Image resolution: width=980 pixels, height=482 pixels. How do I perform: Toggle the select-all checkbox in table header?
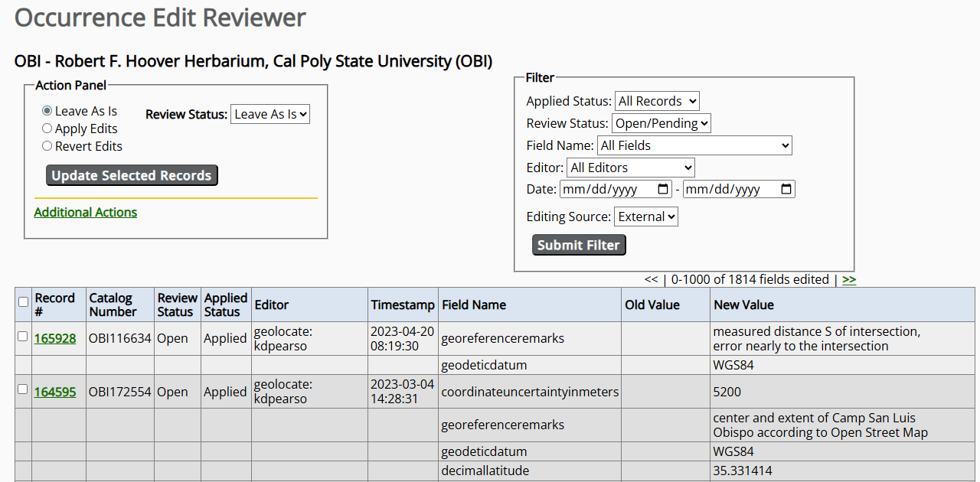23,302
